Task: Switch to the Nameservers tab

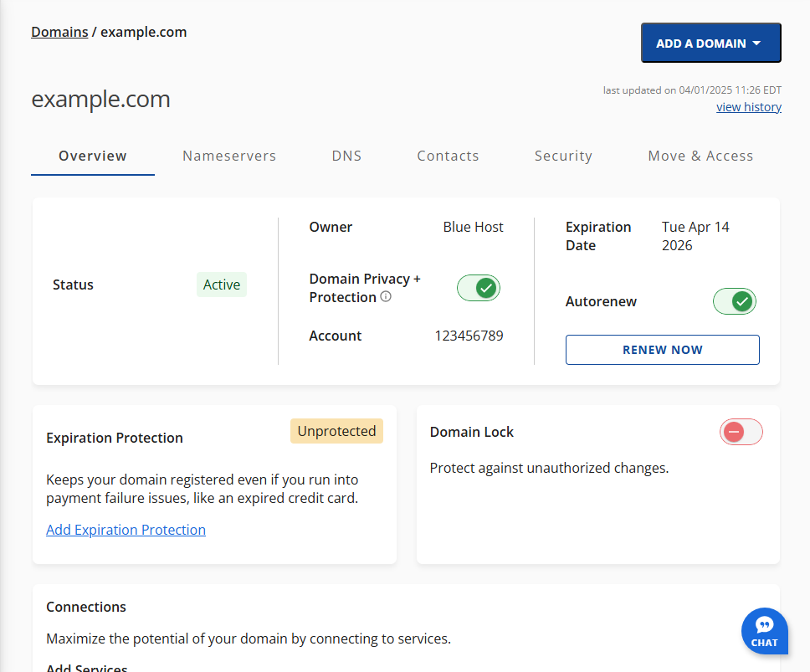Action: click(229, 156)
